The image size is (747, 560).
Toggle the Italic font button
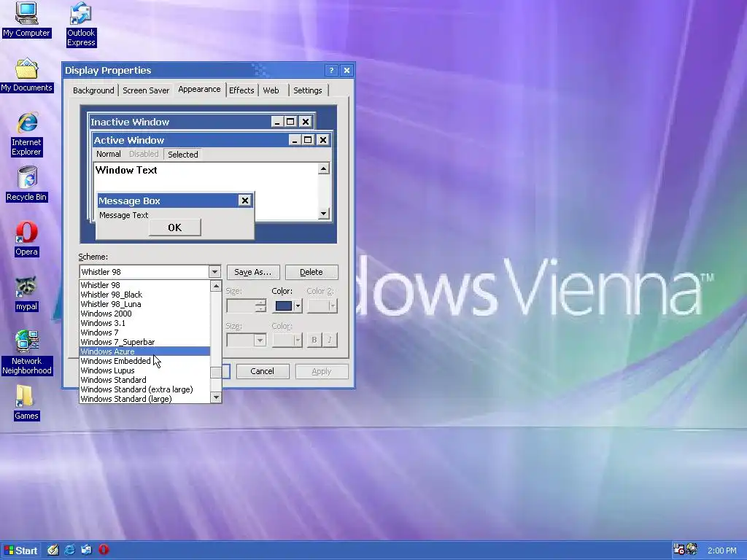click(330, 340)
